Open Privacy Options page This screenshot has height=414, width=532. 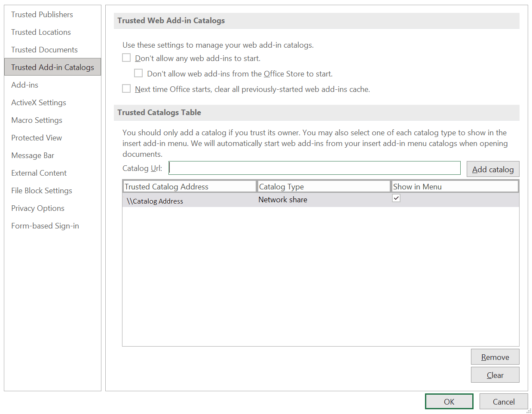click(37, 208)
